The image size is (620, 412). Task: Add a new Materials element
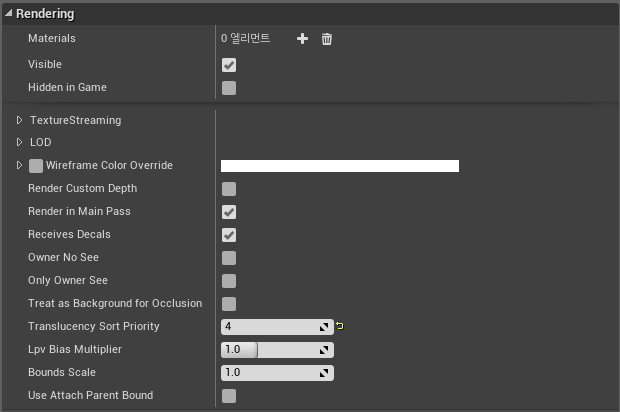(302, 39)
